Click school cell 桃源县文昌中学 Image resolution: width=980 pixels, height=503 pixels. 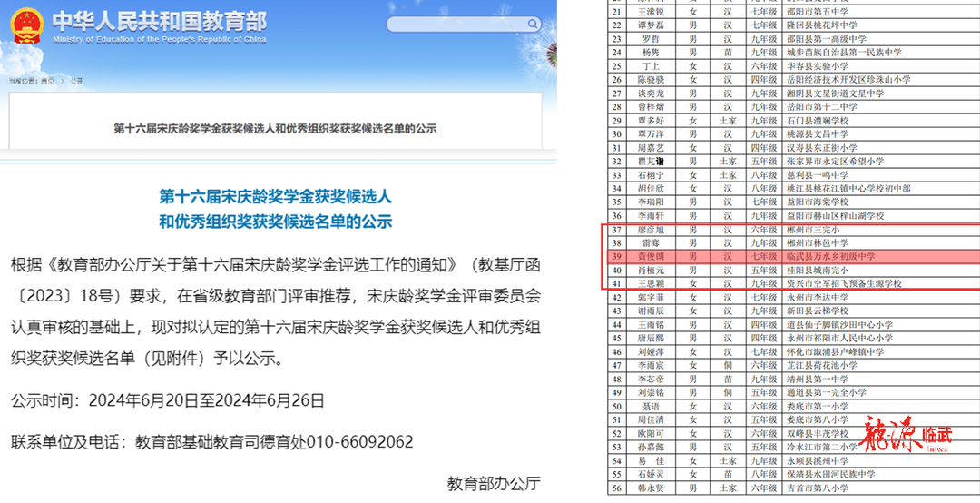[818, 134]
